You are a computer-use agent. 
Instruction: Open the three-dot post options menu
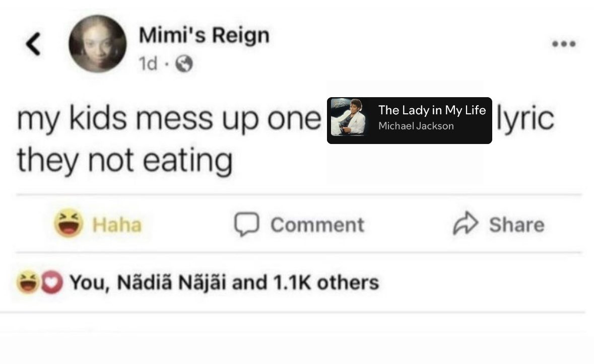click(x=564, y=44)
